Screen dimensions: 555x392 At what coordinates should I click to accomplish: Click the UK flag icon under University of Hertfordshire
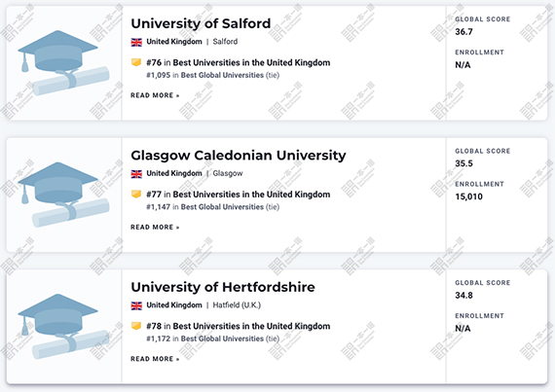coord(136,305)
